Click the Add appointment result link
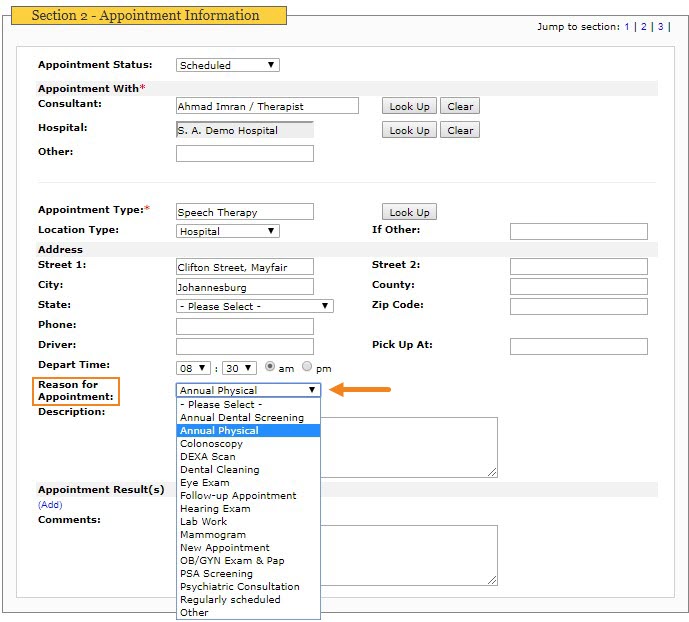The width and height of the screenshot is (689, 622). (x=50, y=504)
